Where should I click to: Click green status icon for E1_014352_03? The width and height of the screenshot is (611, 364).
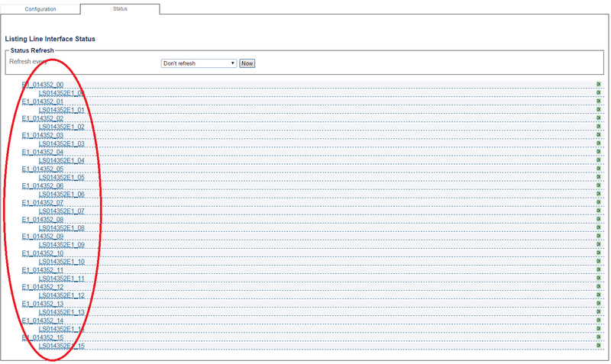coord(599,135)
